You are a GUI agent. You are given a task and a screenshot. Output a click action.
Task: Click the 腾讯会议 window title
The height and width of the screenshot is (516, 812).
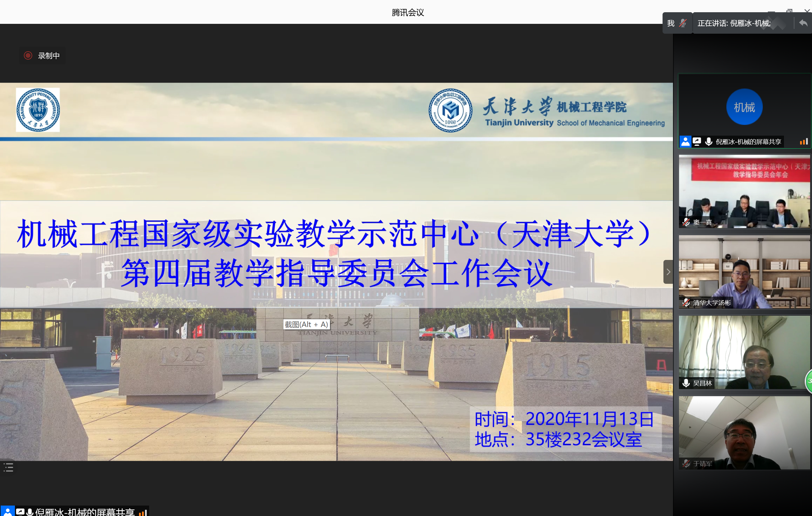click(x=407, y=13)
